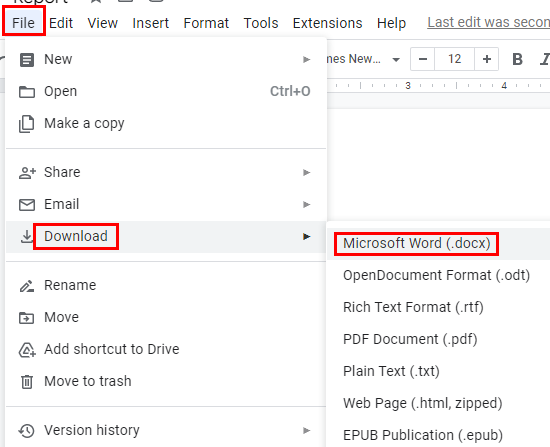Click the Add shortcut Drive icon
The height and width of the screenshot is (447, 550).
27,350
